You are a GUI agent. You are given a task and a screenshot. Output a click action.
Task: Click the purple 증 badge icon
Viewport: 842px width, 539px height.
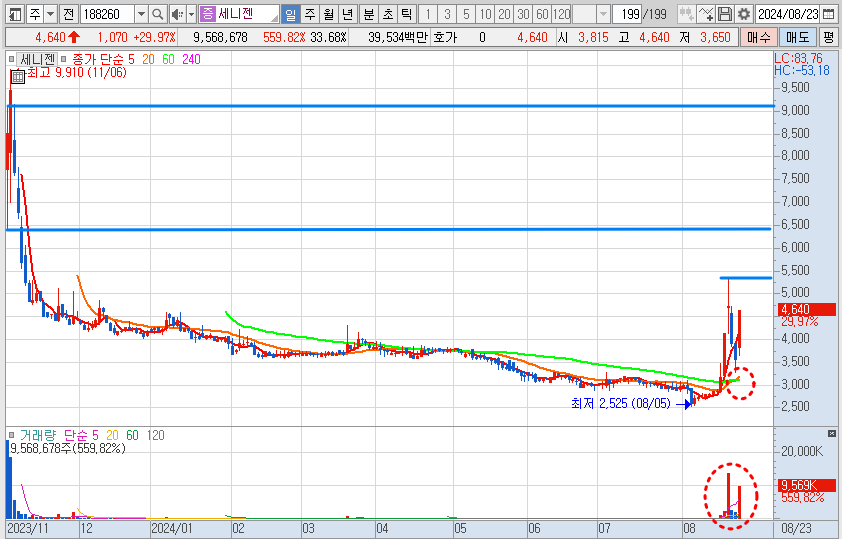[x=207, y=14]
